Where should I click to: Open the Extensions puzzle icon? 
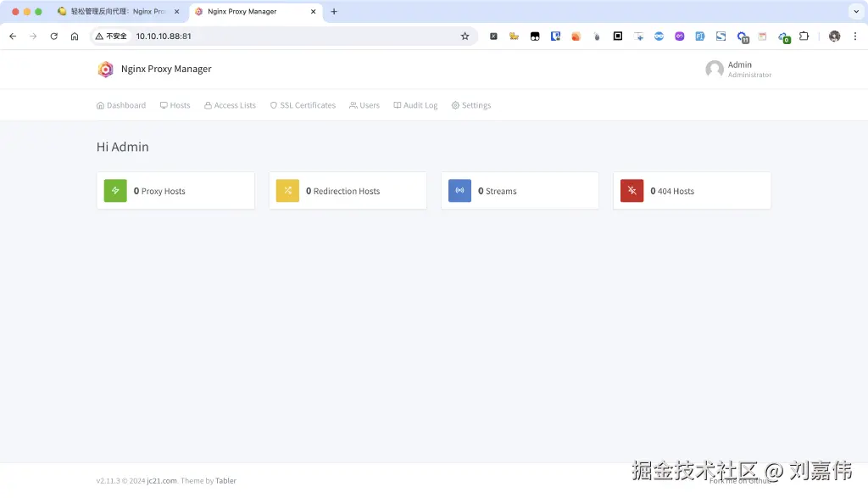tap(804, 36)
